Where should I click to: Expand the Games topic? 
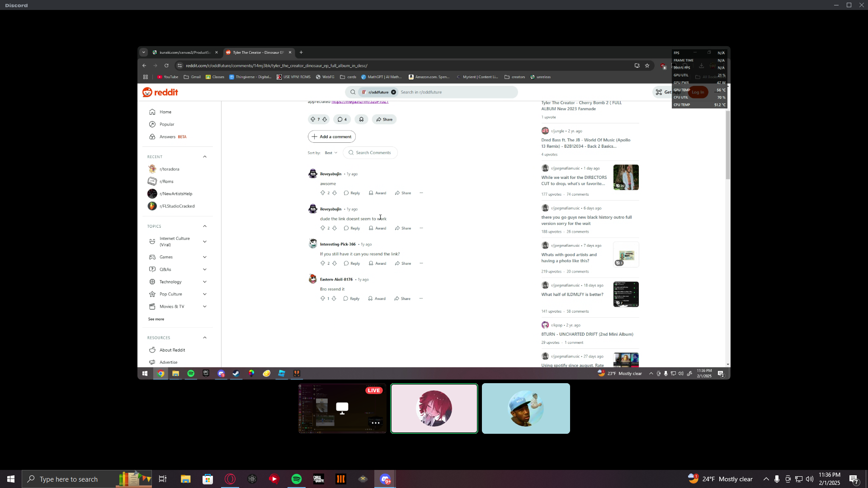point(205,257)
